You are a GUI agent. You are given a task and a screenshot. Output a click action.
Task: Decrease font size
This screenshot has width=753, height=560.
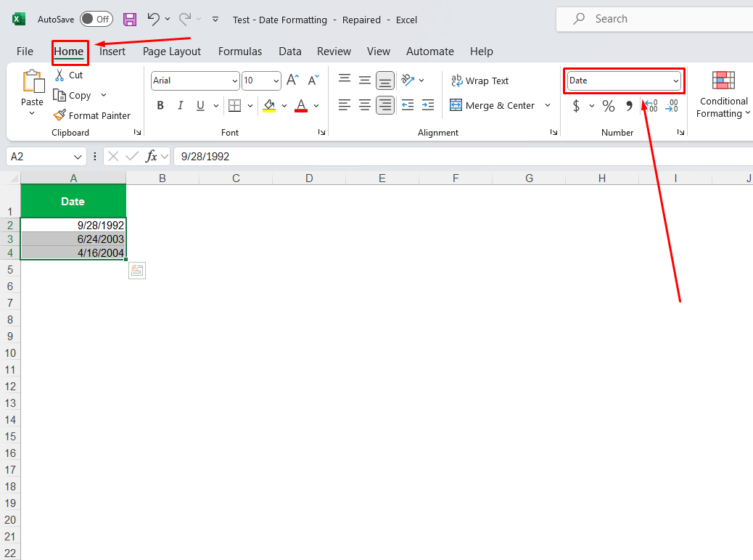click(x=313, y=80)
